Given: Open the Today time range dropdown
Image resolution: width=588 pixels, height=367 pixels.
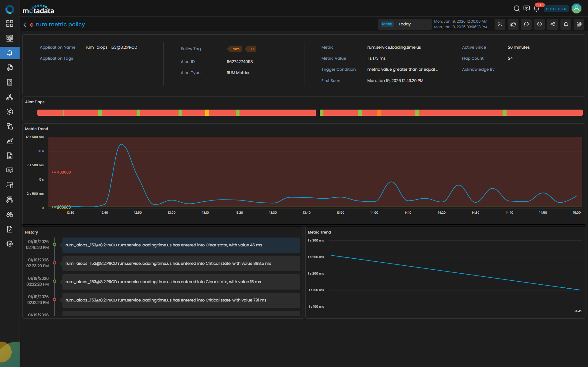Looking at the screenshot, I should click(x=405, y=24).
